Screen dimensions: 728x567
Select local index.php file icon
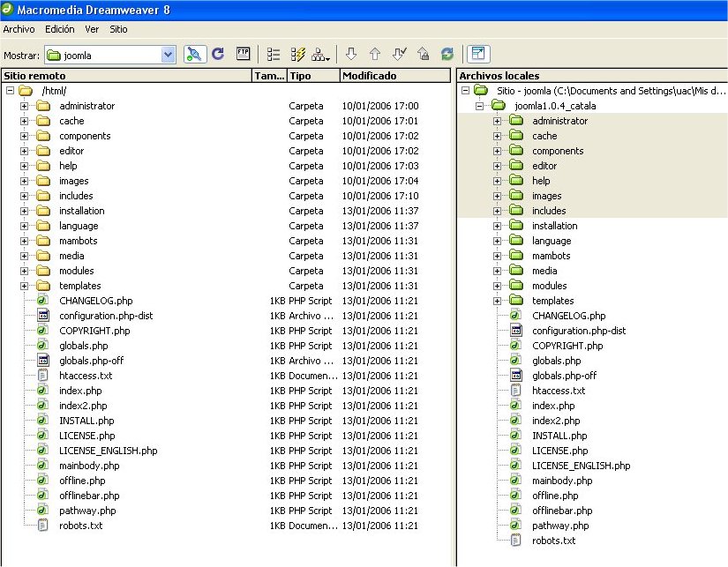(x=516, y=405)
